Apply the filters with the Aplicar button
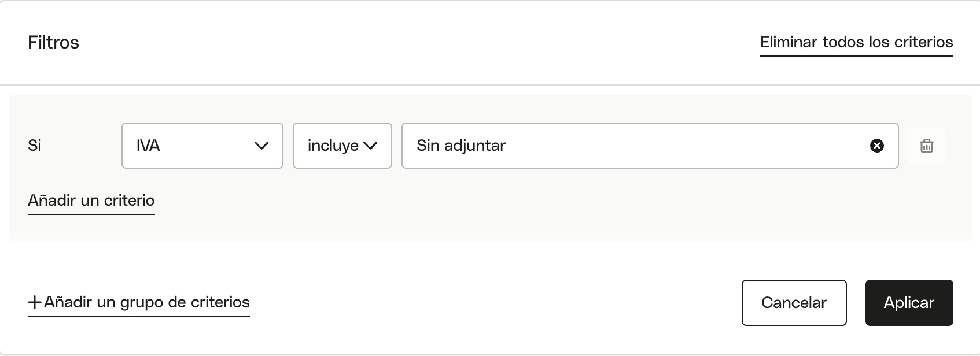 point(909,303)
